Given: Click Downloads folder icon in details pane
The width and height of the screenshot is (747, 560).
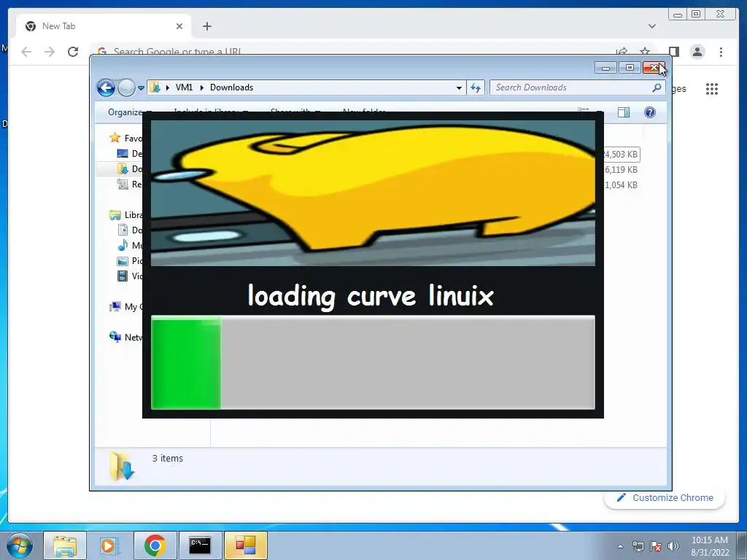Looking at the screenshot, I should [122, 465].
